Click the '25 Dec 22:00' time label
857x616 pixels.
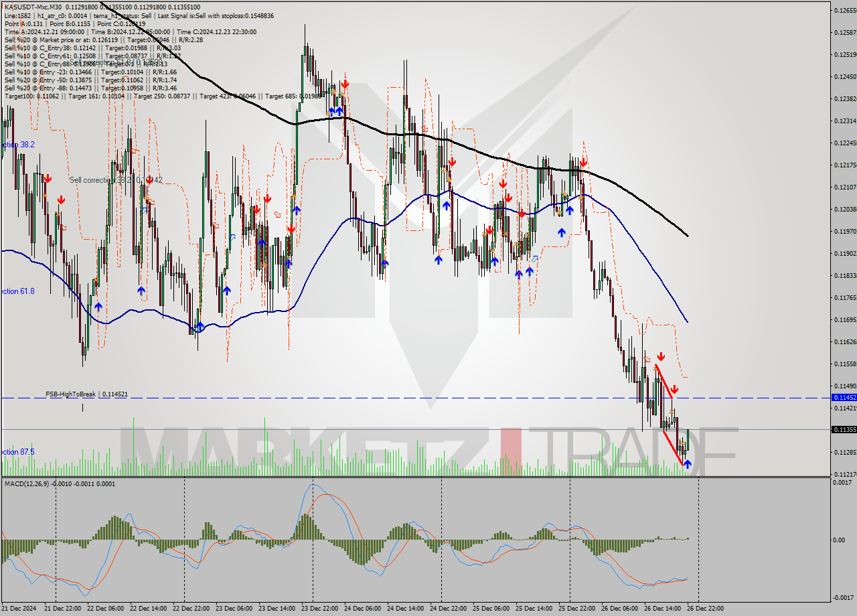click(576, 608)
